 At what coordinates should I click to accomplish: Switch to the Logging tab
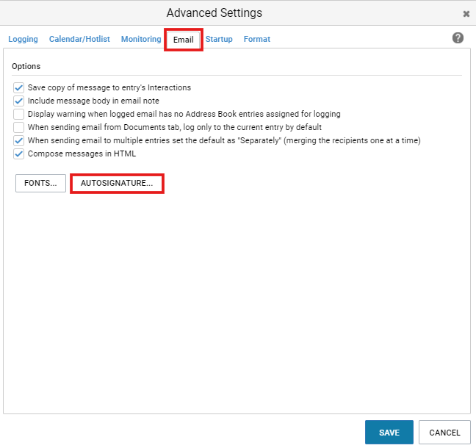coord(23,39)
